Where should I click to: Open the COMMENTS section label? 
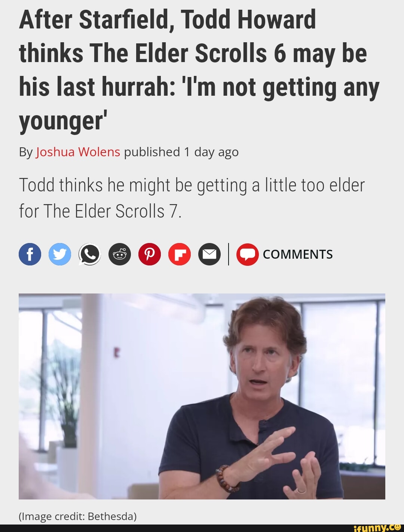pyautogui.click(x=298, y=254)
